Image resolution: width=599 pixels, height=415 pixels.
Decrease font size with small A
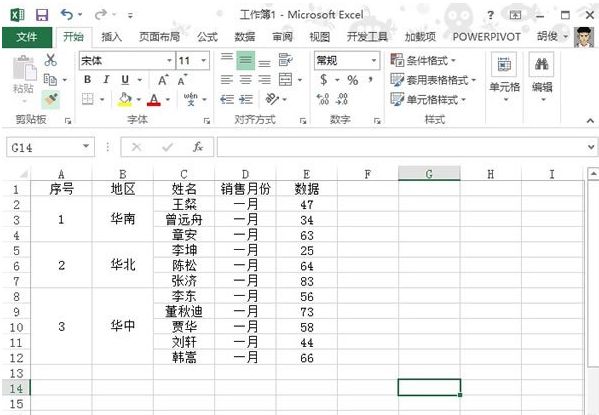181,80
